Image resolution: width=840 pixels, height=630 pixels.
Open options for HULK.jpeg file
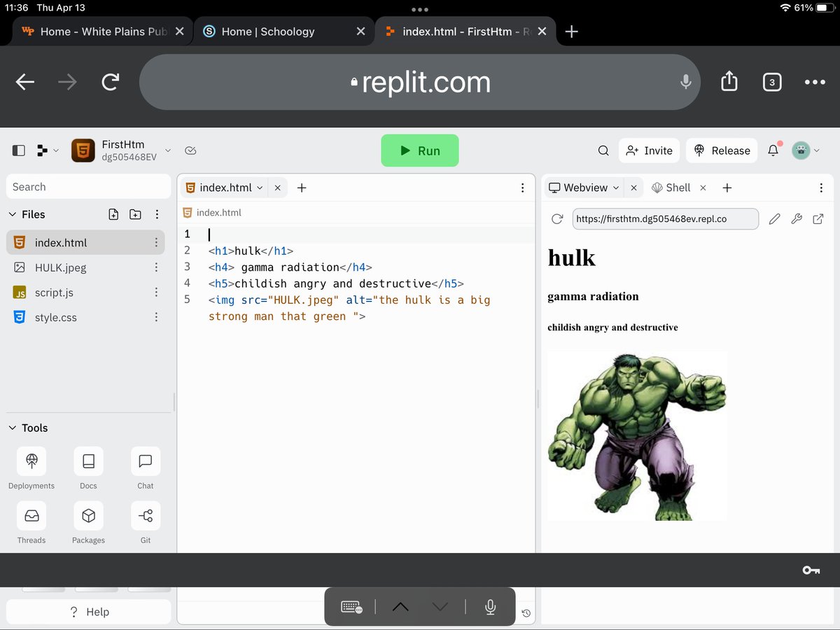[x=155, y=267]
